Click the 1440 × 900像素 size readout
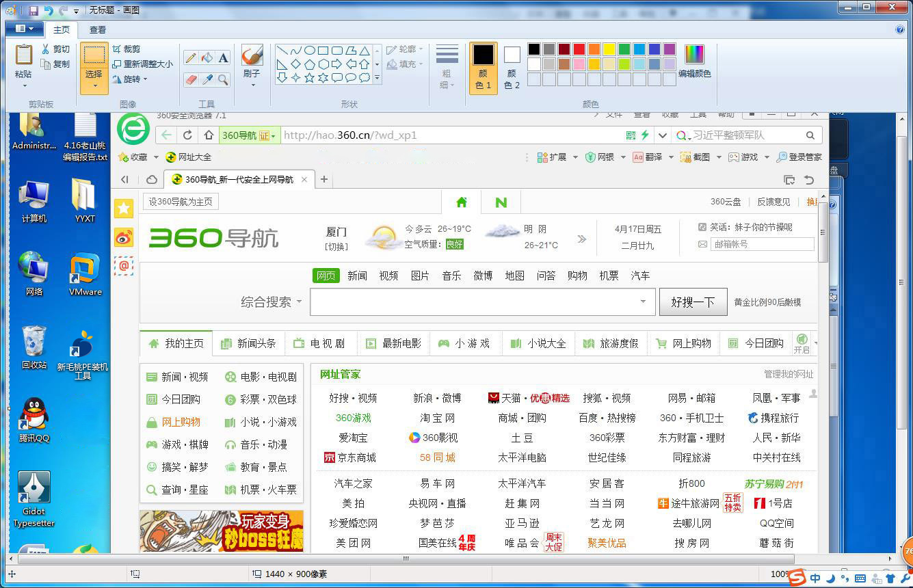913x588 pixels. point(290,574)
